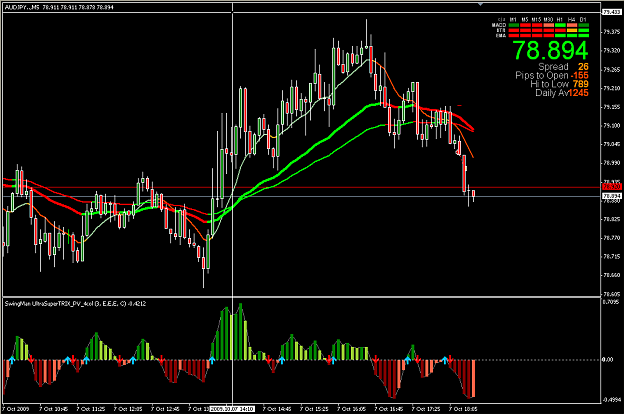Click the first cyan up arrow at indicator's left edge
The image size is (625, 415).
12,360
